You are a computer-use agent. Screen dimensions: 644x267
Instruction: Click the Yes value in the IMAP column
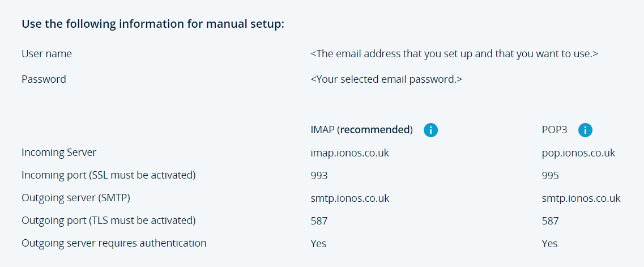[x=318, y=244]
